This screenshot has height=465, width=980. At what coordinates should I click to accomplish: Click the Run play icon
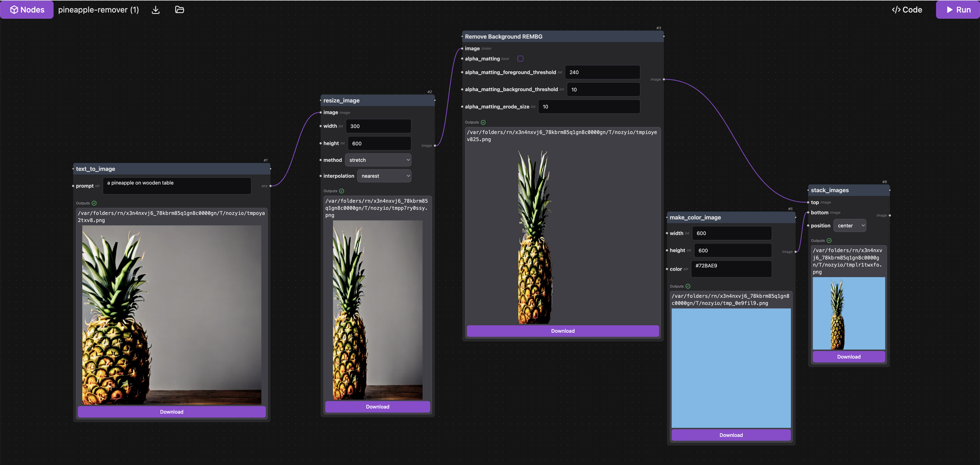(x=950, y=10)
